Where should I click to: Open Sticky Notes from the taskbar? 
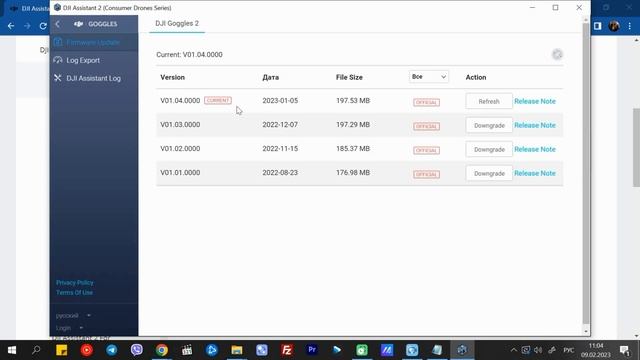click(x=62, y=350)
